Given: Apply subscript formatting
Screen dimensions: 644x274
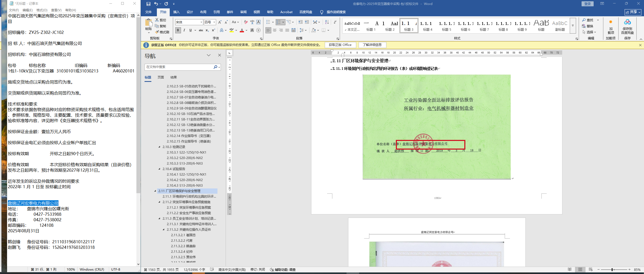Looking at the screenshot, I should pyautogui.click(x=207, y=30).
